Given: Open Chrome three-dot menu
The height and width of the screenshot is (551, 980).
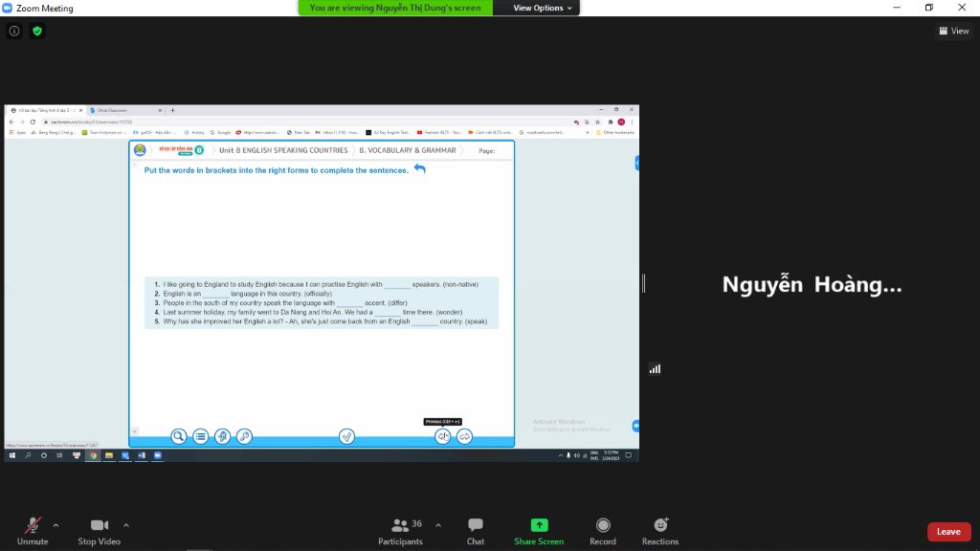Looking at the screenshot, I should pyautogui.click(x=632, y=121).
